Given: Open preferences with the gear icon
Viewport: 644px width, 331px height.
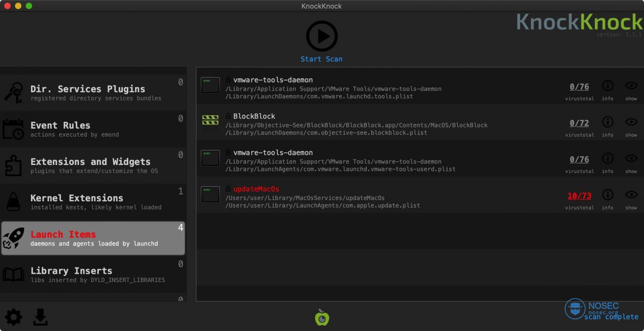Looking at the screenshot, I should coord(14,317).
